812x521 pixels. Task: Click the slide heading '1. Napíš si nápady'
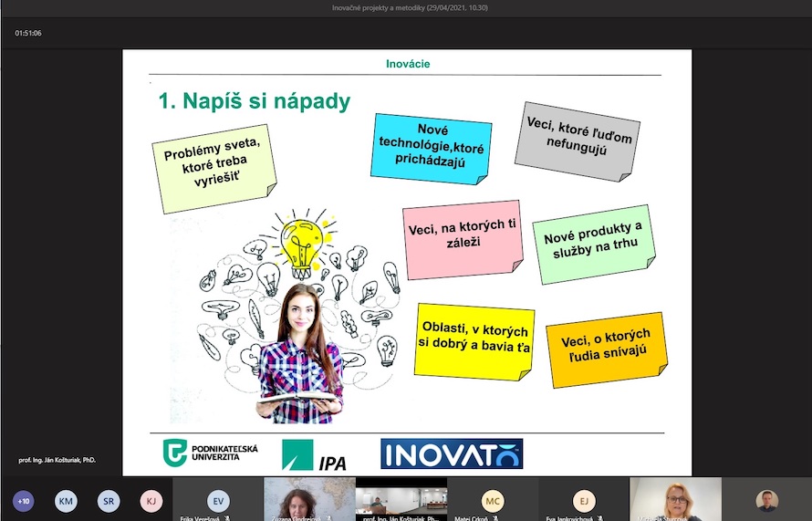point(255,101)
